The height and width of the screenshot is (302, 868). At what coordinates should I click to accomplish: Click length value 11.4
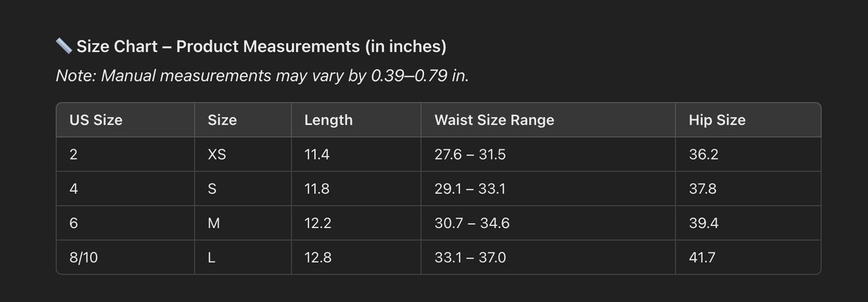coord(317,155)
